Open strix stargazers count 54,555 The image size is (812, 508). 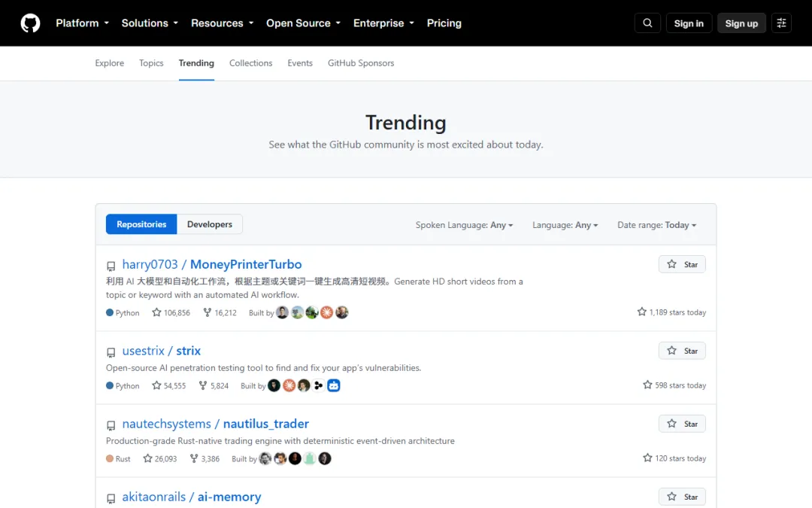point(169,385)
